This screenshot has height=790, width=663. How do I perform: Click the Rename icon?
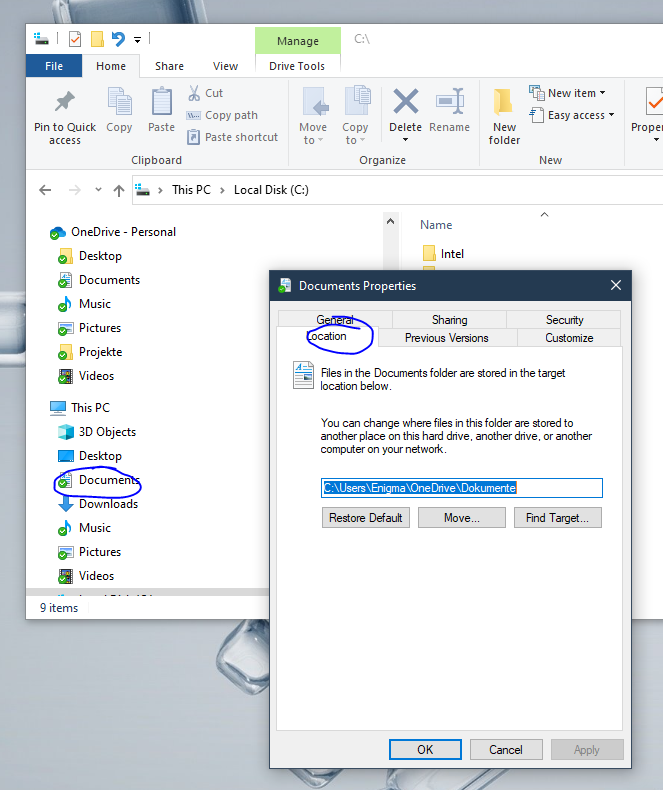click(449, 101)
